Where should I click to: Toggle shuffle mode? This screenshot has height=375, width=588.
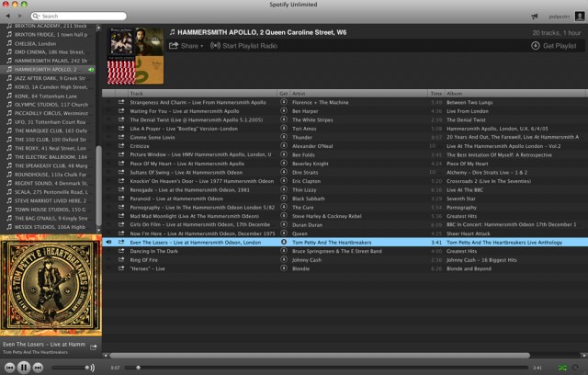point(562,368)
